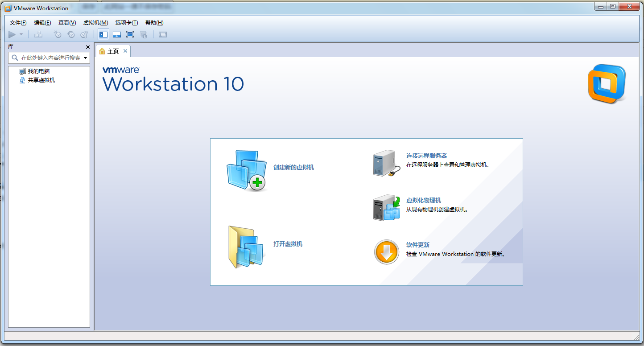The width and height of the screenshot is (644, 346).
Task: Open the power options dropdown arrow
Action: 21,34
